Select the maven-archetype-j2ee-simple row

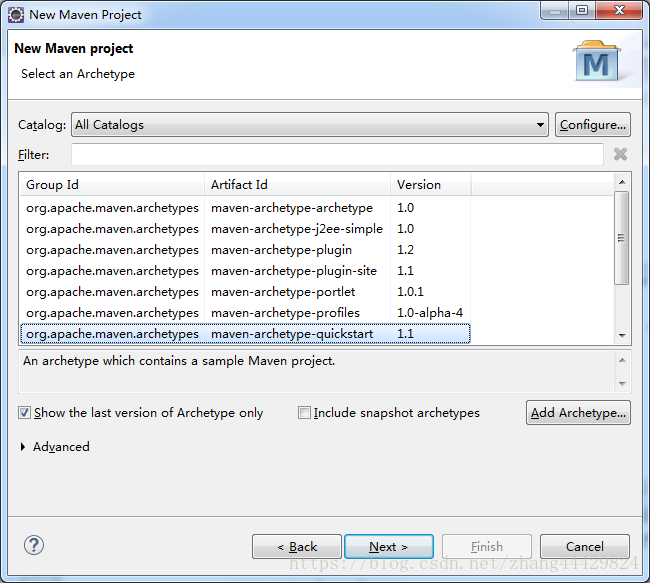coord(245,229)
